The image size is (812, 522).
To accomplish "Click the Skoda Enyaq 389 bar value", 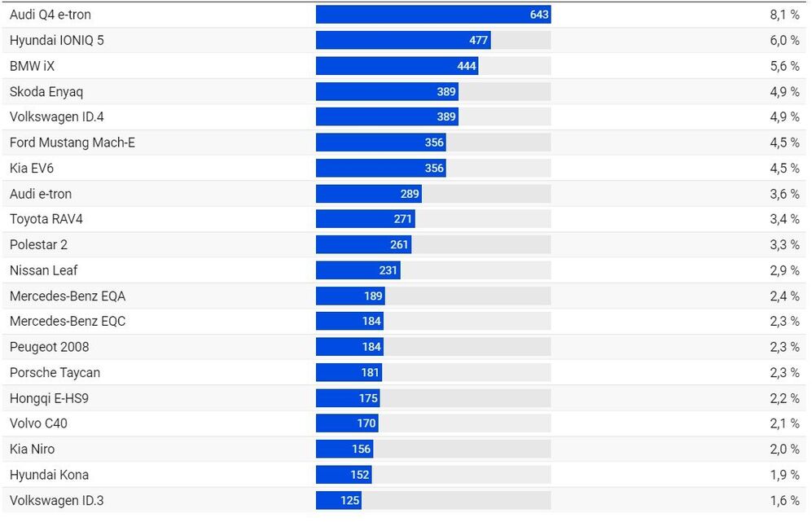I will coord(446,91).
